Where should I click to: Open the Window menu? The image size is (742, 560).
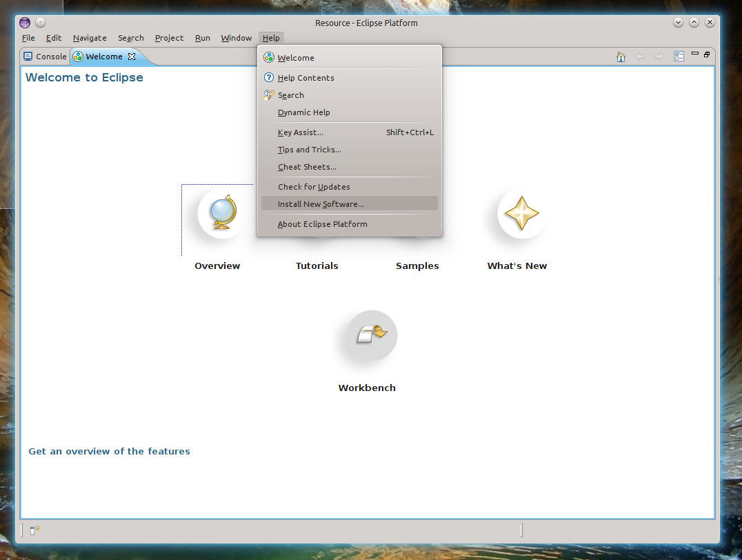click(x=236, y=38)
